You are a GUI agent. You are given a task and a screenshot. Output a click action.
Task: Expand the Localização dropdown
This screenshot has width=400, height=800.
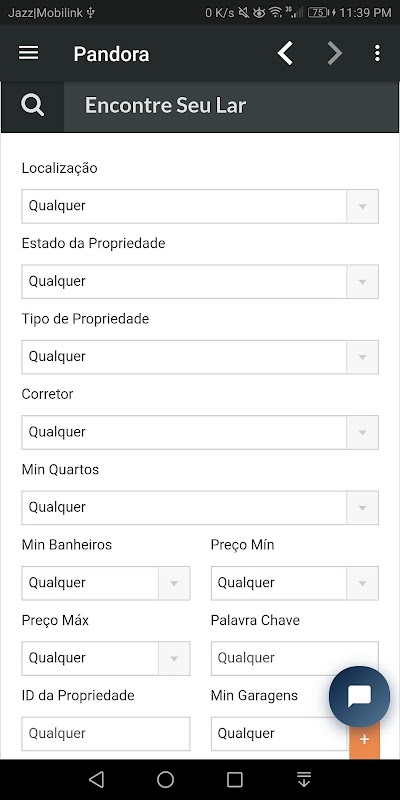pyautogui.click(x=200, y=206)
